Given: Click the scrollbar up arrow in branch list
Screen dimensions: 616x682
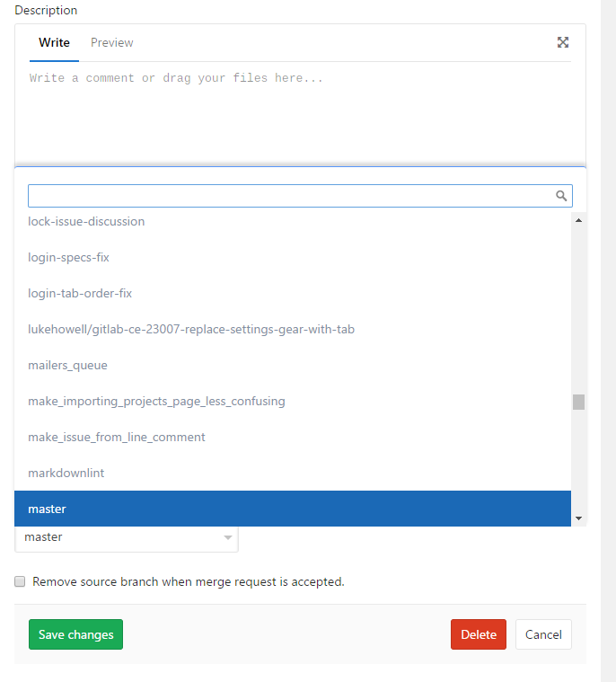Looking at the screenshot, I should pyautogui.click(x=578, y=220).
